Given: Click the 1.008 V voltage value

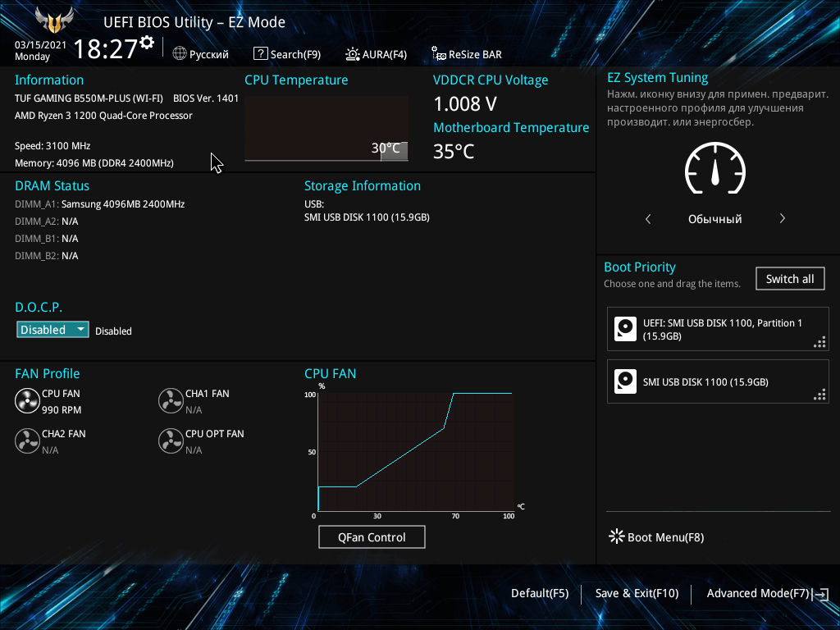Looking at the screenshot, I should coord(465,104).
